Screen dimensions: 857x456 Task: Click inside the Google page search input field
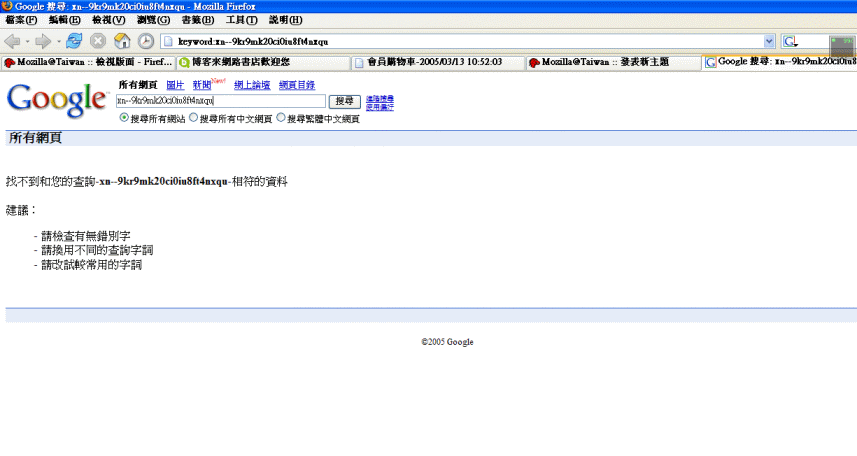tap(221, 101)
